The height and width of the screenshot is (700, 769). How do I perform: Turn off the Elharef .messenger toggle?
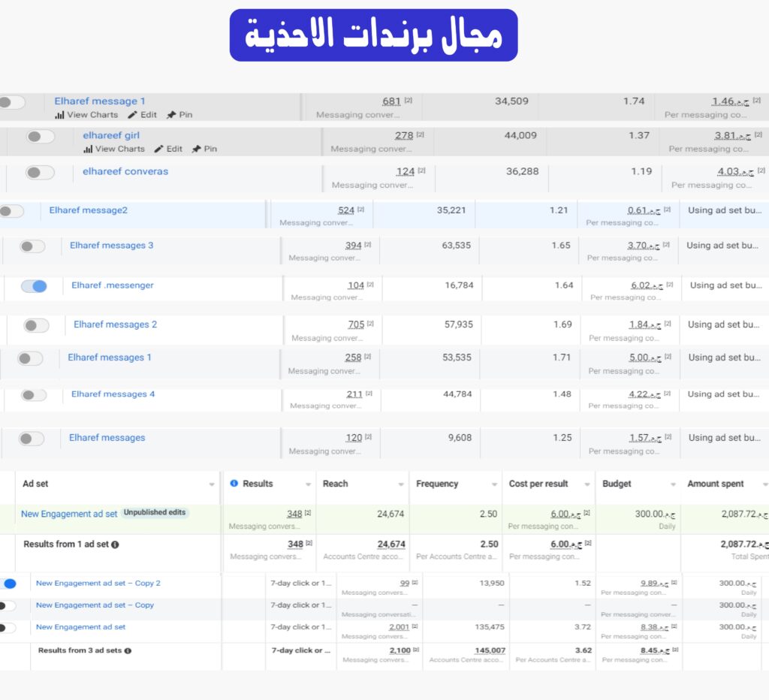click(34, 286)
